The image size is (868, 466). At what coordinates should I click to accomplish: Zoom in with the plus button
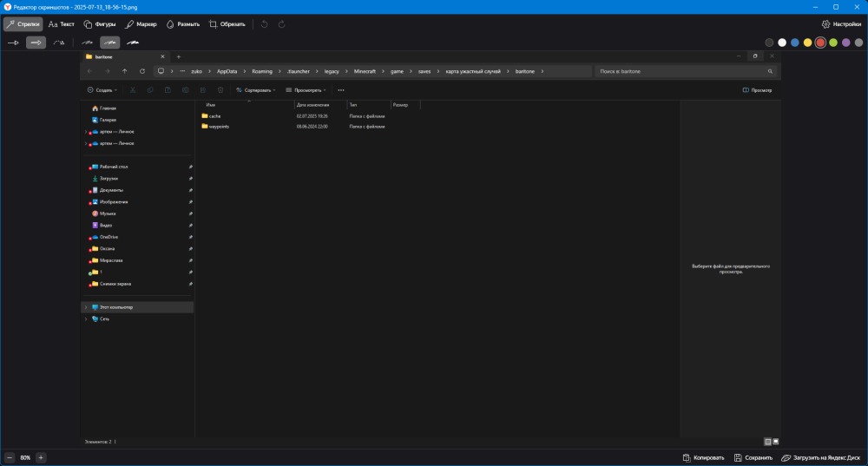click(x=41, y=457)
